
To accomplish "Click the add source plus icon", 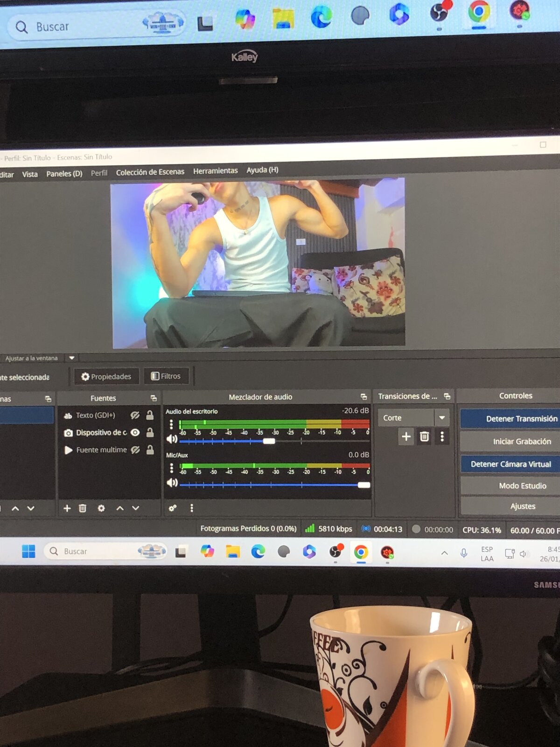I will [x=67, y=508].
